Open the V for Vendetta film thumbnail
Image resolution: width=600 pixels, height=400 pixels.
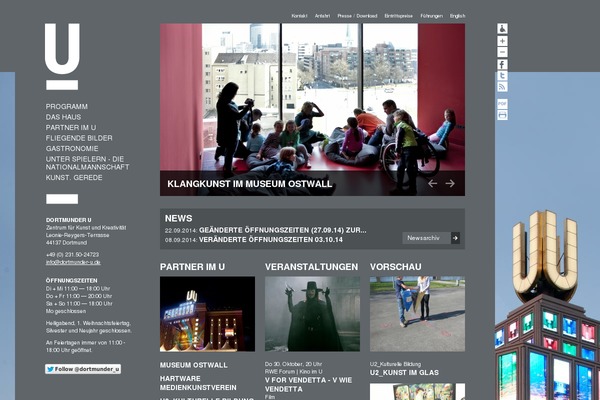312,314
